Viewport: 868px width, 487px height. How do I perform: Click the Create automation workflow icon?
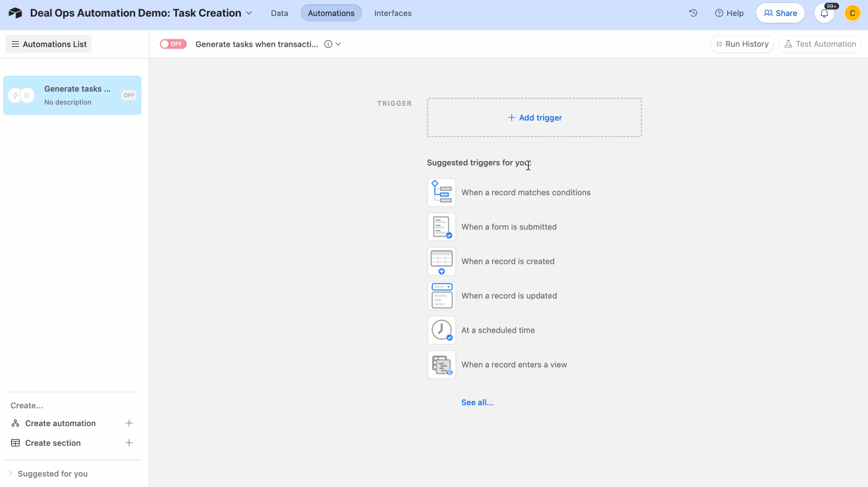(15, 423)
